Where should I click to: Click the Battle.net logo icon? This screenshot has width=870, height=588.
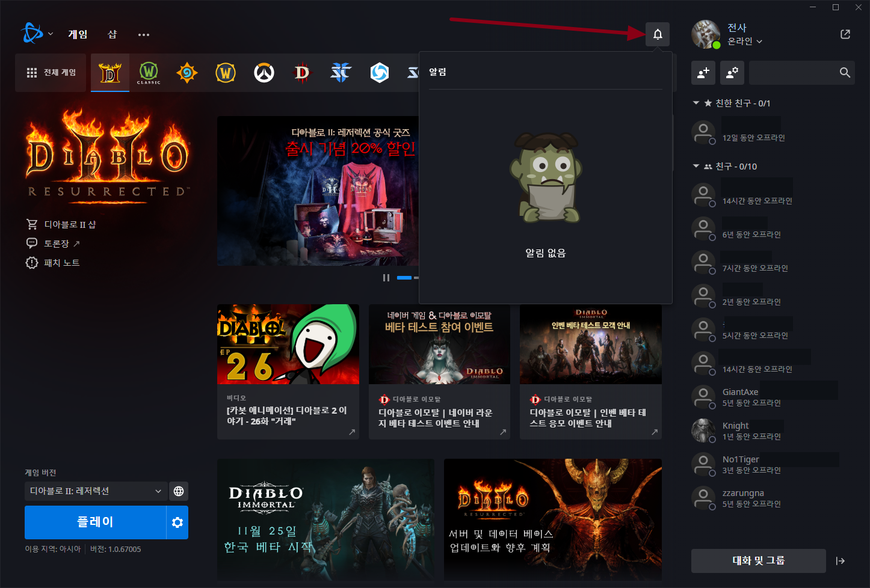[31, 34]
